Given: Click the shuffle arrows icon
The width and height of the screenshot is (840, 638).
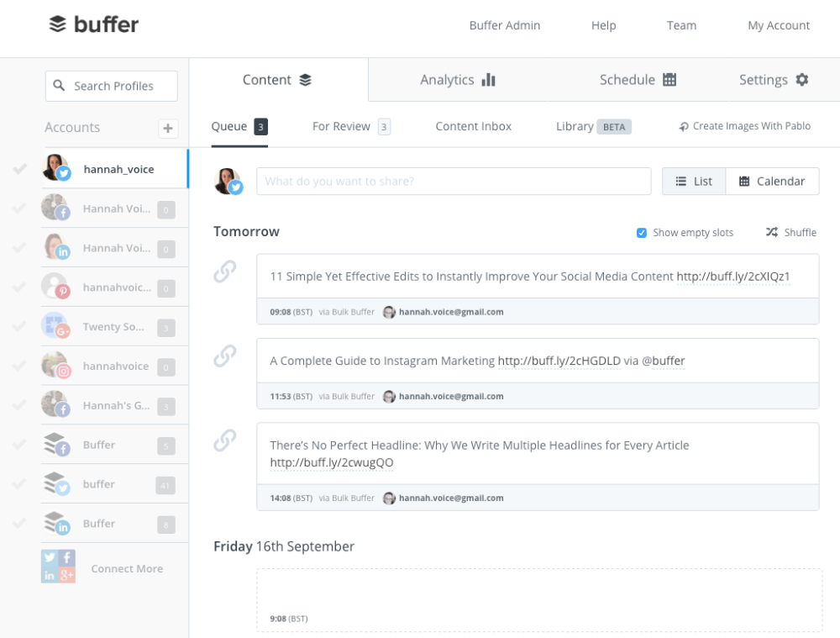Looking at the screenshot, I should (x=771, y=232).
